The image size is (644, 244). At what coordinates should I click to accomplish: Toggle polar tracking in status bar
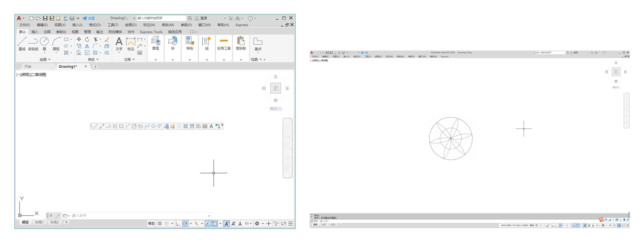tap(185, 224)
